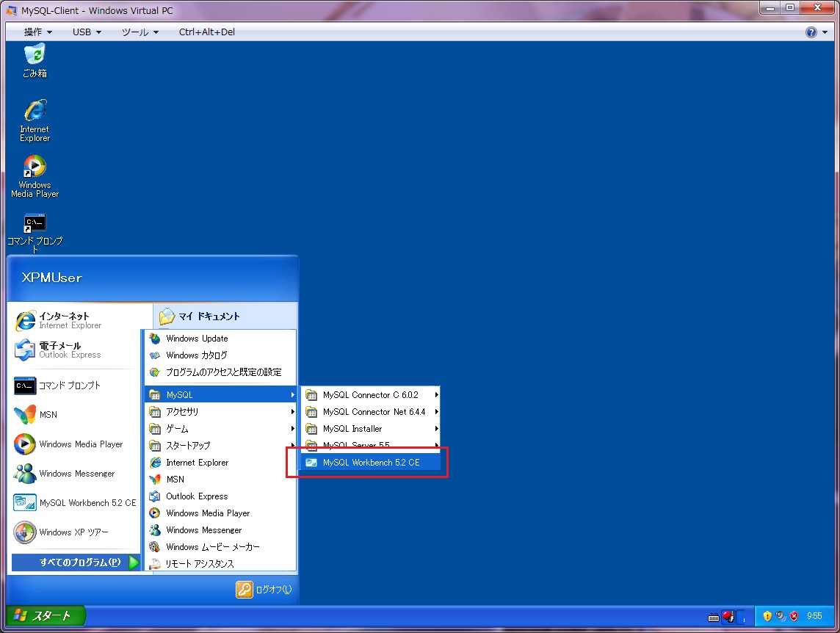Open マイ ドキュメント folder
This screenshot has height=633, width=840.
click(x=225, y=316)
